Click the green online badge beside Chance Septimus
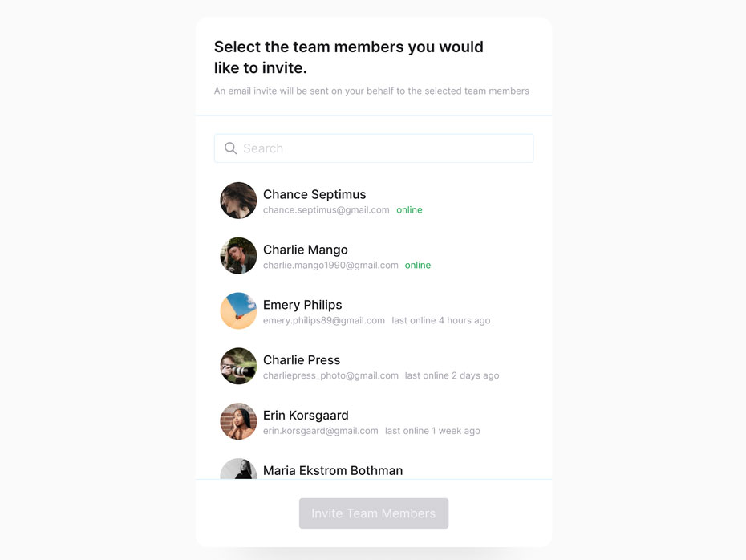Screen dimensions: 746x560 409,209
